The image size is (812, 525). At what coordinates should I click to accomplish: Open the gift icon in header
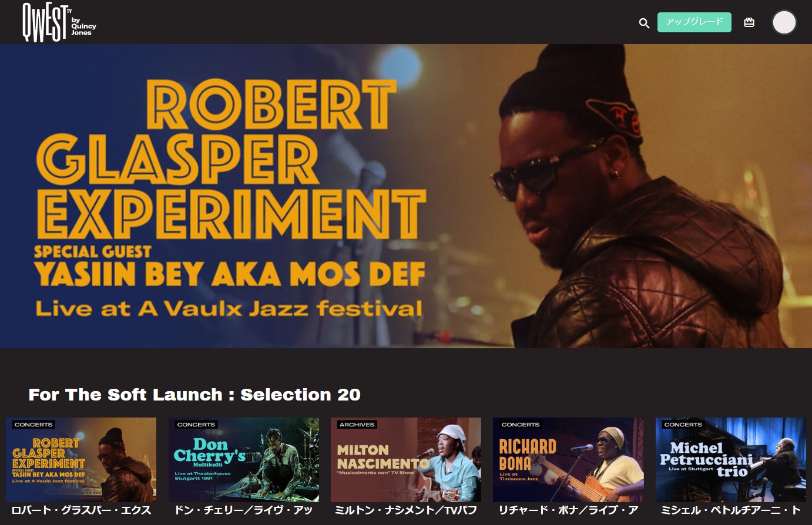tap(749, 22)
